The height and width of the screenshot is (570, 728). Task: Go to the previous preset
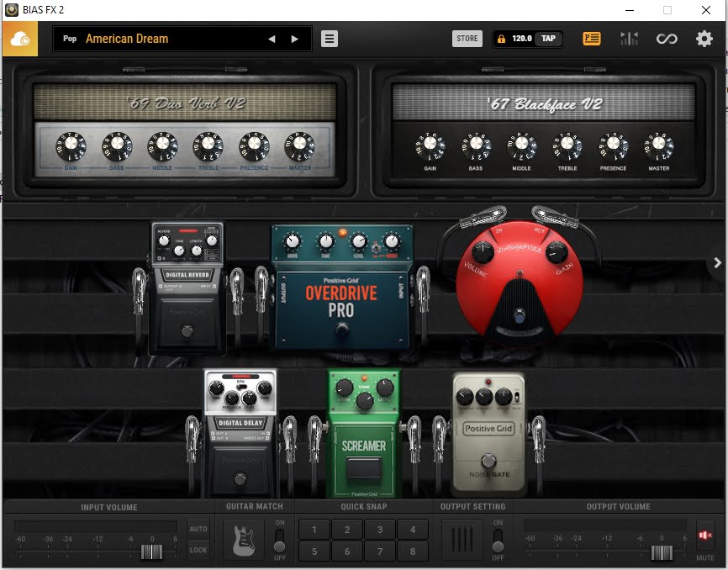click(272, 39)
